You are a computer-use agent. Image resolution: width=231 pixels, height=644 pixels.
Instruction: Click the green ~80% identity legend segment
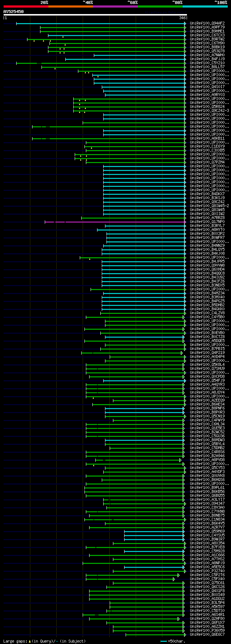[x=160, y=6]
